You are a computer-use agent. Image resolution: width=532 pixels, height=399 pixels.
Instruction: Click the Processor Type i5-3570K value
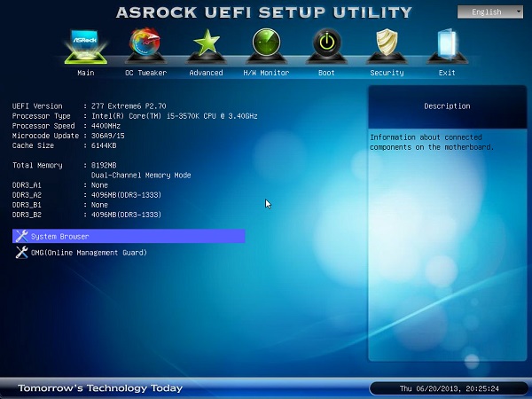[x=175, y=116]
